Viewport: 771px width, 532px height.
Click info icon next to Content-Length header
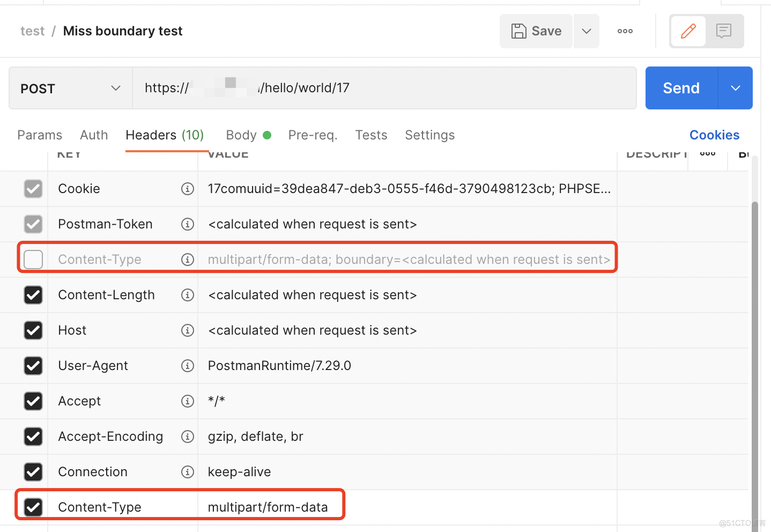coord(188,295)
